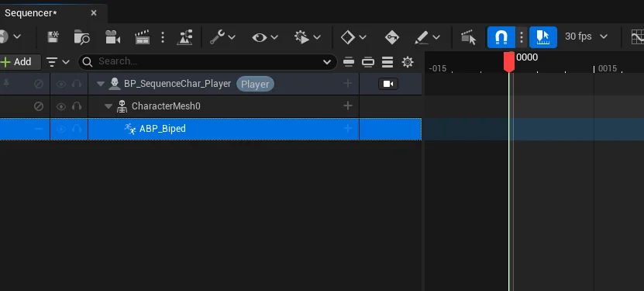Collapse the BP_SequenceChar_Player track

[101, 85]
